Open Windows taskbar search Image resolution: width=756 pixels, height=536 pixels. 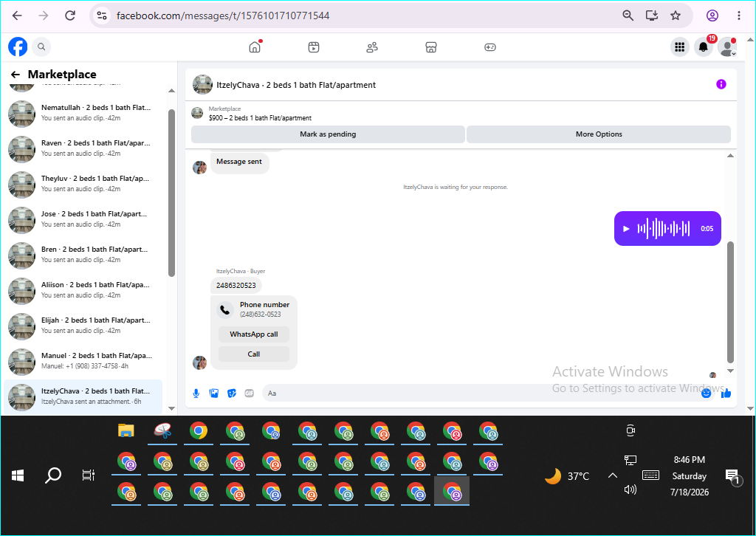click(53, 475)
